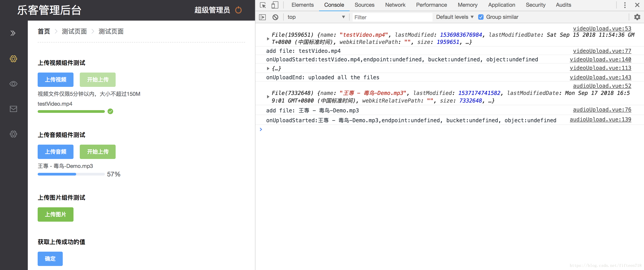Open the videoUpload.vue:143 source link
The image size is (644, 270).
tap(600, 77)
